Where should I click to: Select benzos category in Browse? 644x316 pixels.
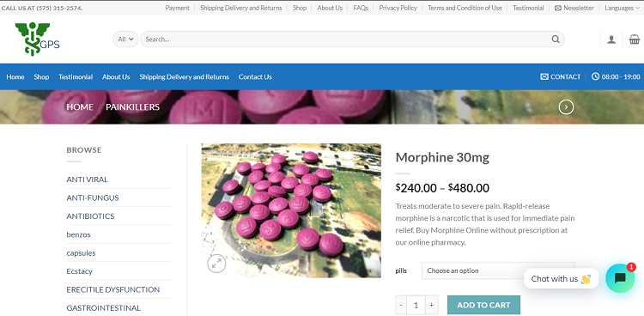(x=78, y=234)
